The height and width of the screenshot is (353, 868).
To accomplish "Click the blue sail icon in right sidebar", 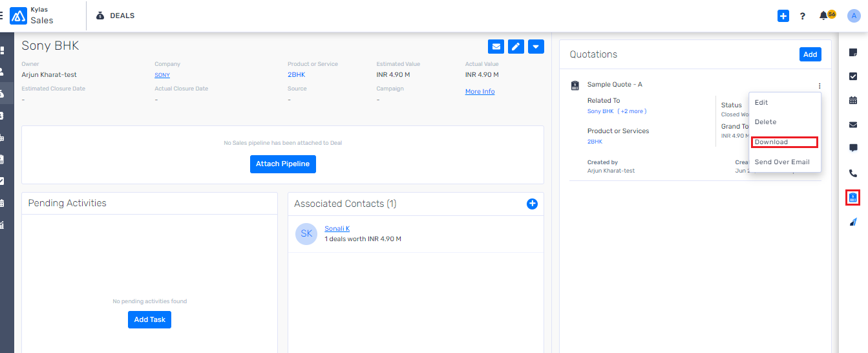I will pos(853,222).
